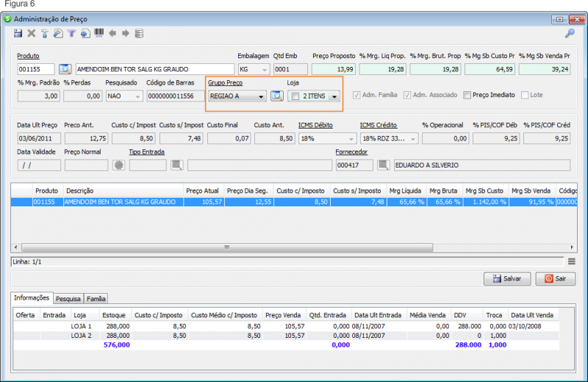Open the Pesquisado NAO dropdown
The image size is (588, 382).
pos(124,96)
